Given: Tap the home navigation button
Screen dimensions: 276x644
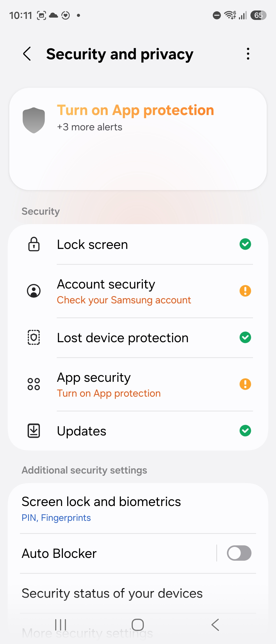Looking at the screenshot, I should click(x=138, y=625).
